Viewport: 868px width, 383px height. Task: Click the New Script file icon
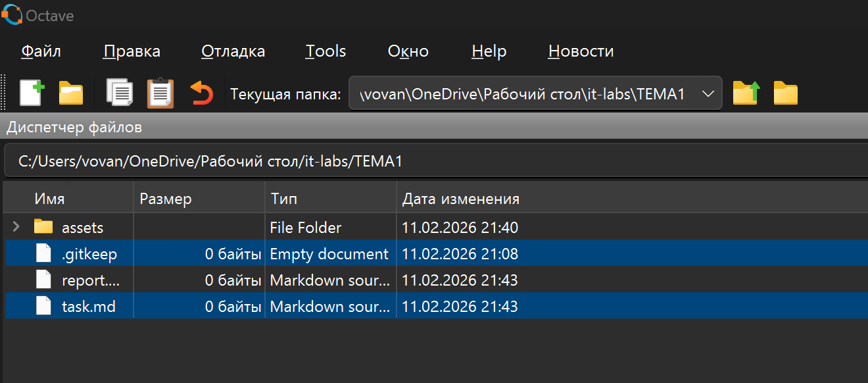click(x=31, y=93)
